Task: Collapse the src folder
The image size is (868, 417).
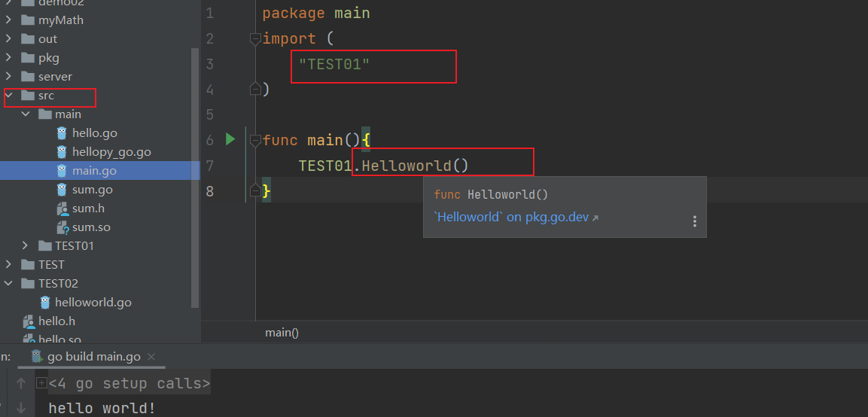Action: [x=9, y=96]
